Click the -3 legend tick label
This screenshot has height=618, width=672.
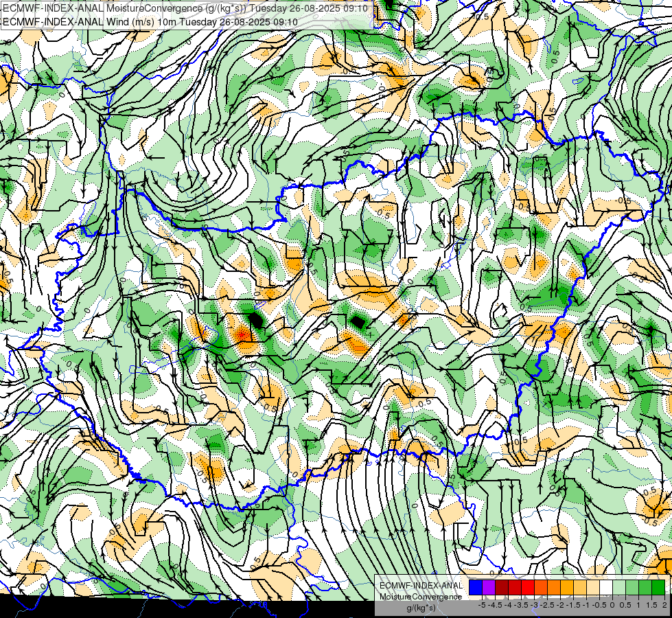click(535, 605)
